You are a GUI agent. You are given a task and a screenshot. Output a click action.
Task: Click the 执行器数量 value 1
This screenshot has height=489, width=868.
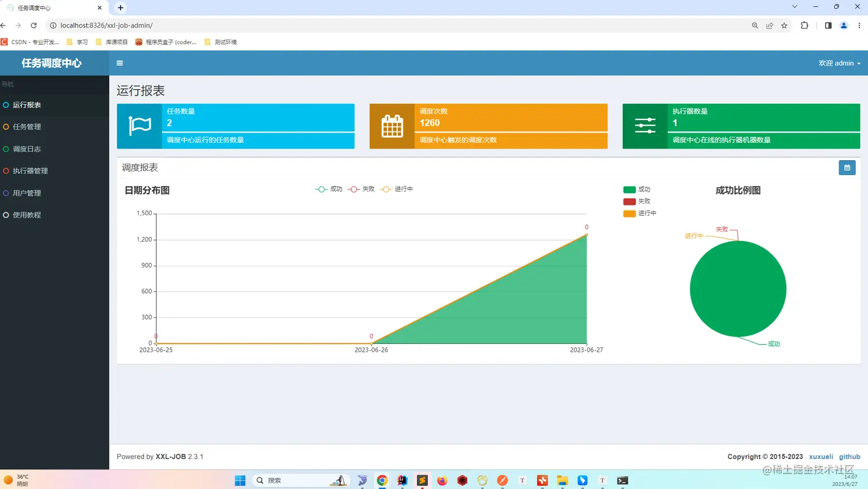(x=675, y=123)
